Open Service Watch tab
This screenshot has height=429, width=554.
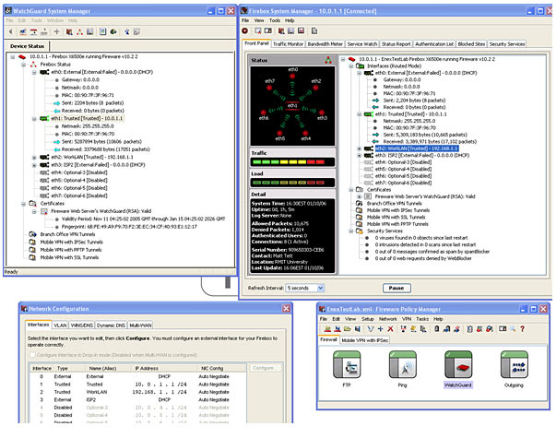362,44
